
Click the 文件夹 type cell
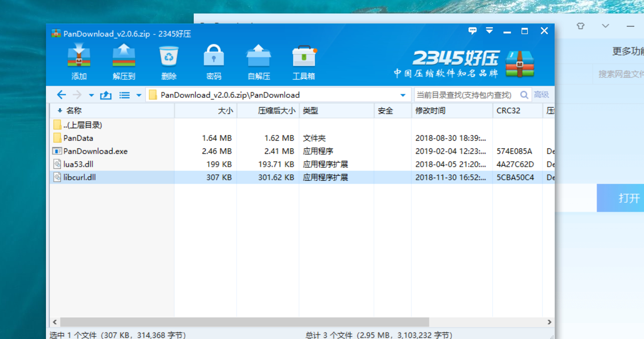[x=314, y=138]
